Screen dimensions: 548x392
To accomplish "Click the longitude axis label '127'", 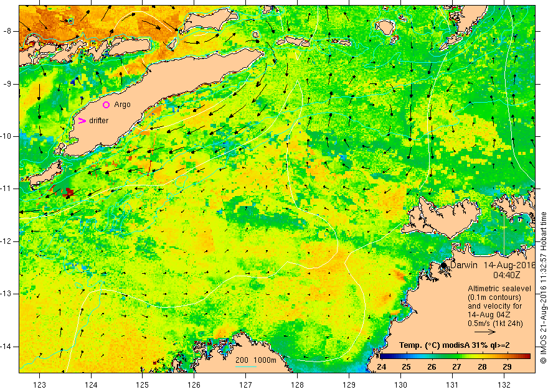I will [x=246, y=385].
